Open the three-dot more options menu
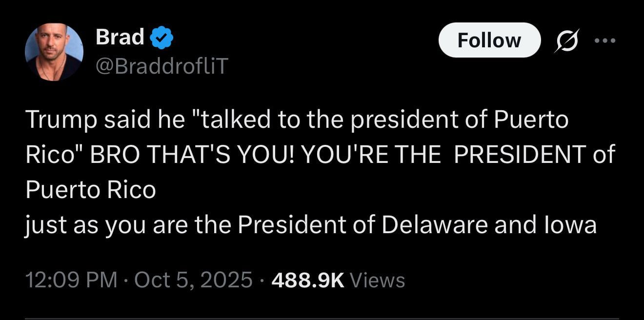644x320 pixels. (604, 40)
